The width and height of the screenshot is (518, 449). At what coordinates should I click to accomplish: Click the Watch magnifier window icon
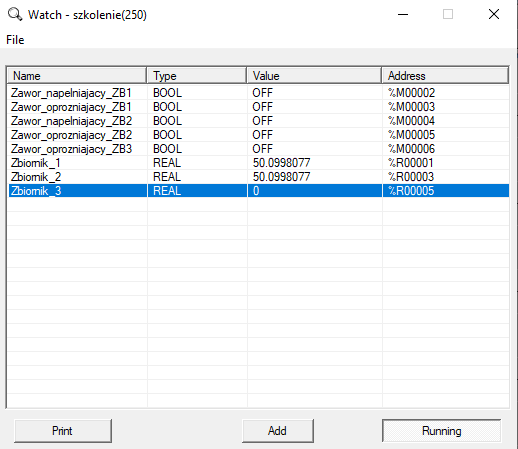tap(15, 15)
